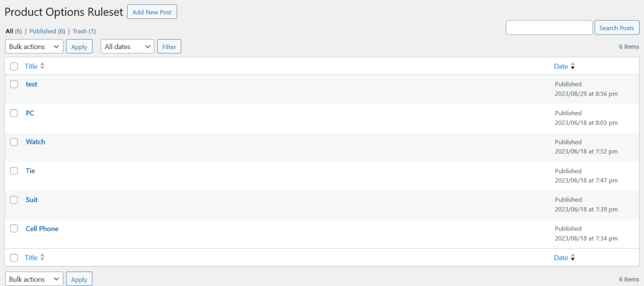This screenshot has height=286, width=644.
Task: Click the footer Date sort arrow
Action: [x=572, y=258]
